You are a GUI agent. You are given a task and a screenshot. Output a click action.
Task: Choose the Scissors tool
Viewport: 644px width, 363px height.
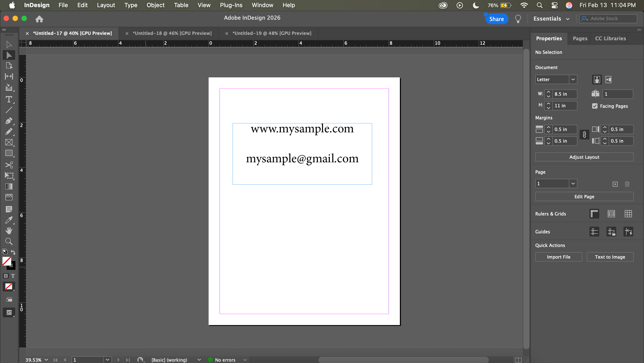[9, 165]
